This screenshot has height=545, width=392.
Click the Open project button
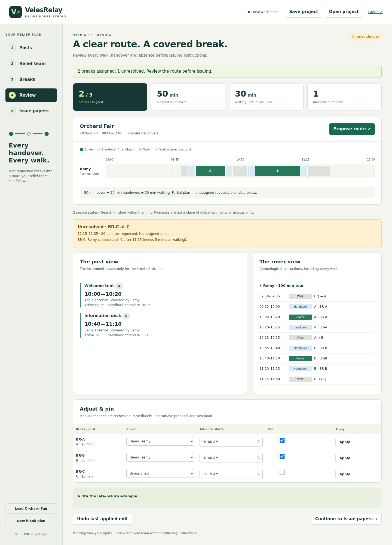344,12
